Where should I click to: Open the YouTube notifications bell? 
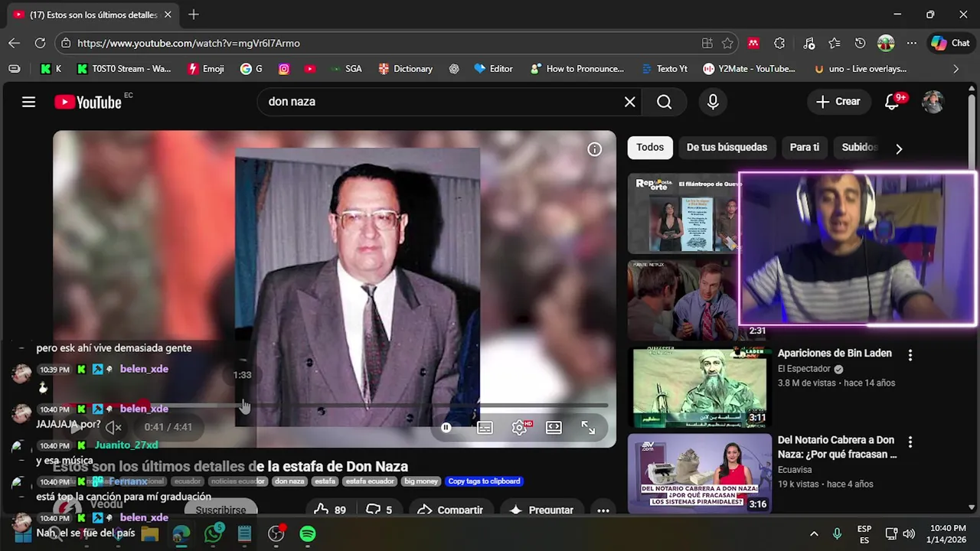point(892,102)
